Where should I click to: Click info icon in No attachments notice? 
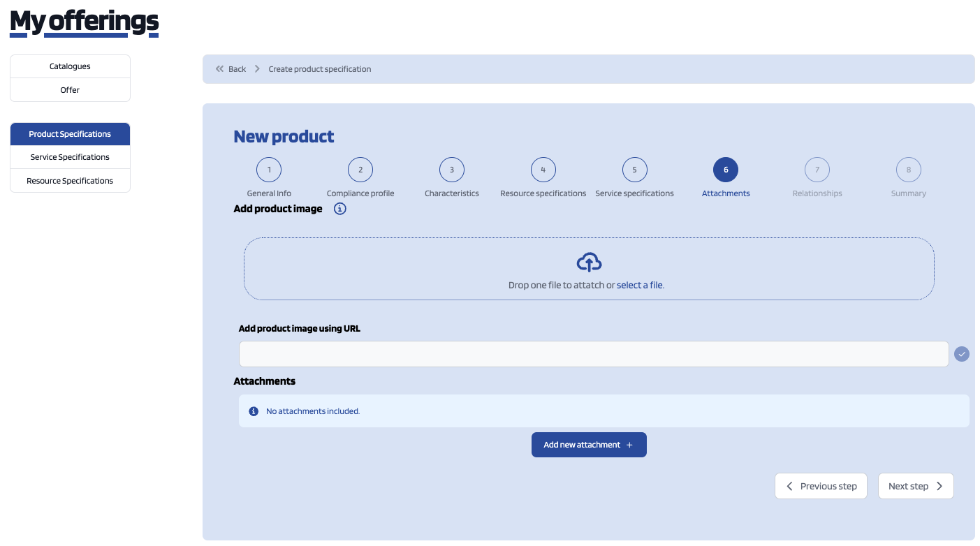click(254, 411)
